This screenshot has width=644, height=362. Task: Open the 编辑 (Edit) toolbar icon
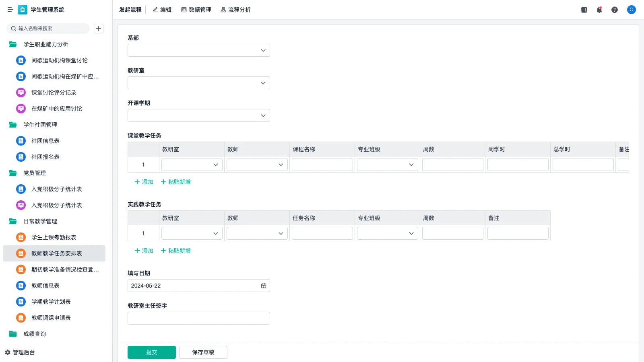pyautogui.click(x=162, y=10)
